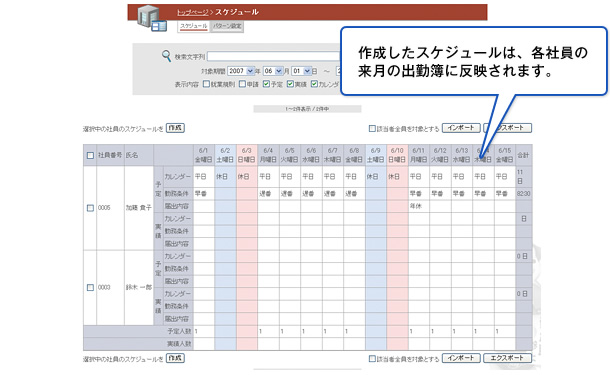
Task: Click the 6/9 土曜日 column header
Action: tap(375, 155)
